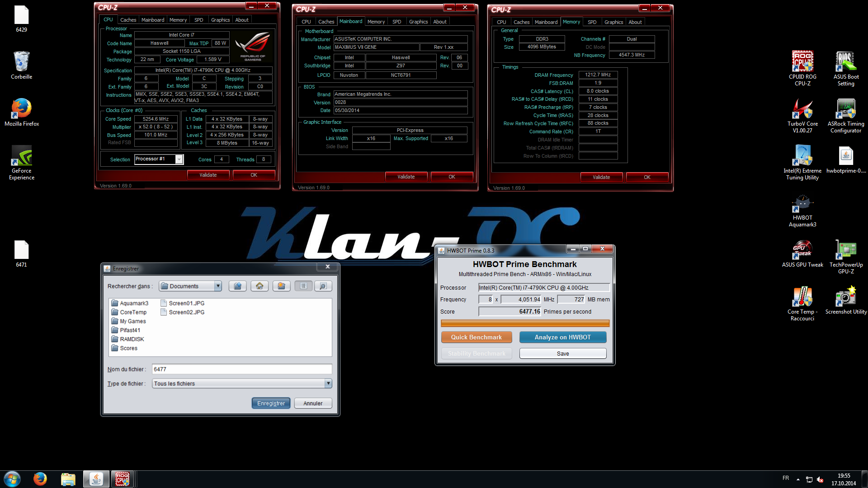Switch to ROG CPU-Z taskbar button
The width and height of the screenshot is (868, 488).
[x=123, y=479]
